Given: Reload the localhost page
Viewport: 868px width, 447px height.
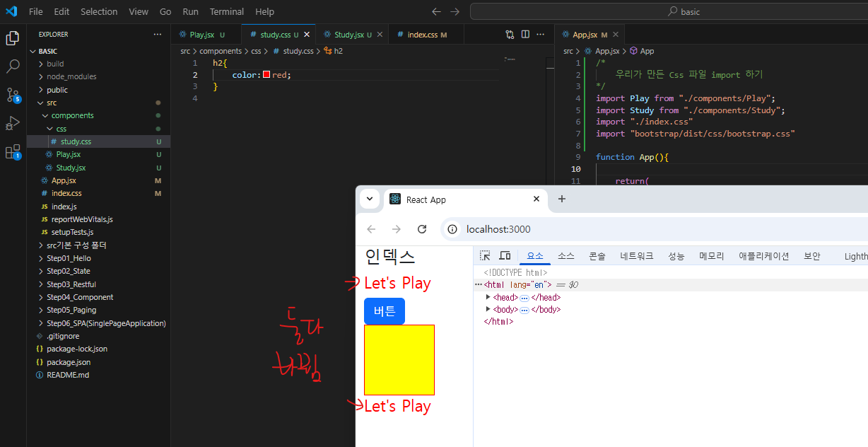Looking at the screenshot, I should click(x=422, y=229).
